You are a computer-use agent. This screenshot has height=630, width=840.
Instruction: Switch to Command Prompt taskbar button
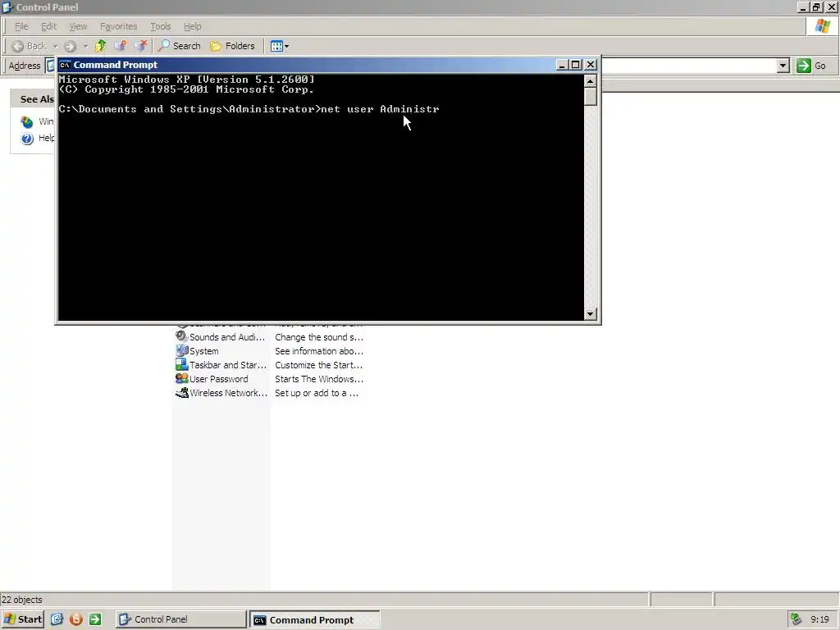point(314,619)
